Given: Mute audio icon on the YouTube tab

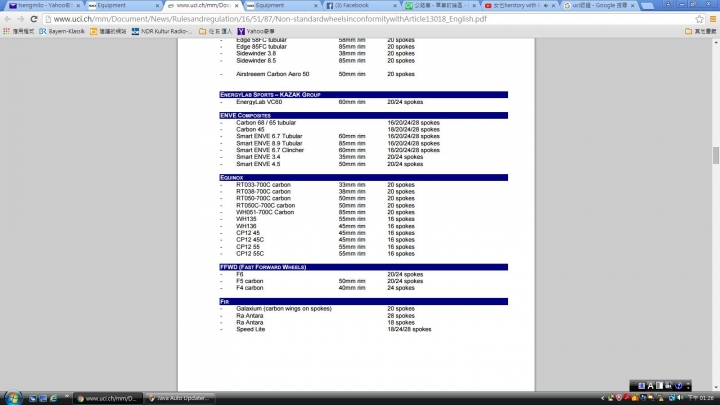Looking at the screenshot, I should pyautogui.click(x=546, y=6).
